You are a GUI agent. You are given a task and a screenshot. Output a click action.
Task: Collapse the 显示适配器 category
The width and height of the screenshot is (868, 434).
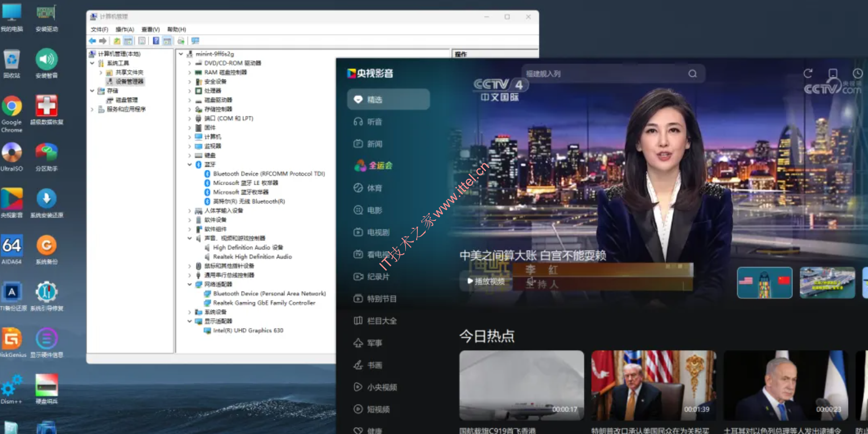190,321
